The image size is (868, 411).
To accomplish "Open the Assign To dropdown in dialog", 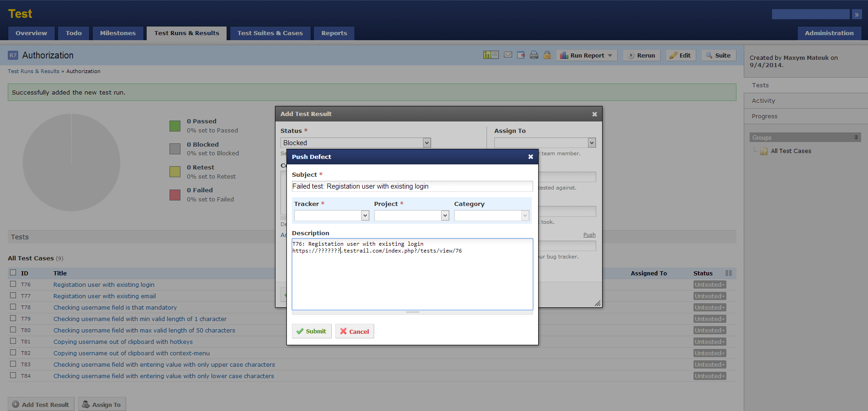I will (x=545, y=143).
